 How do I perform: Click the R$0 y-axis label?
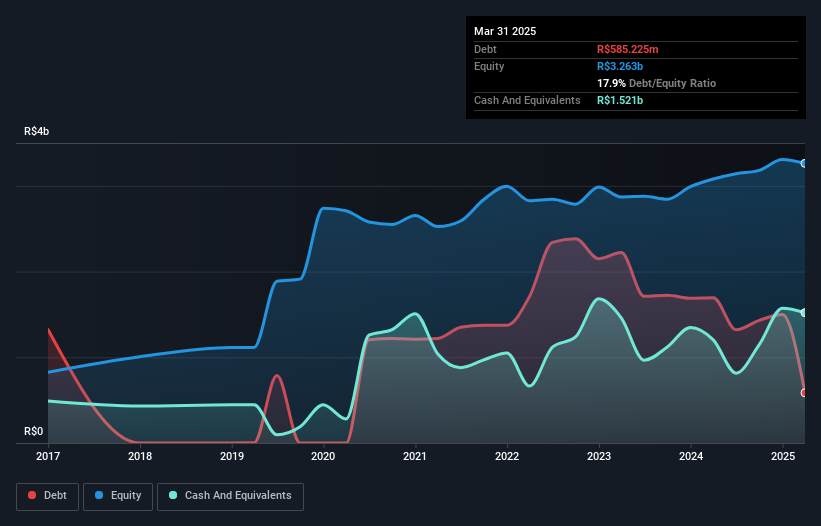tap(34, 431)
